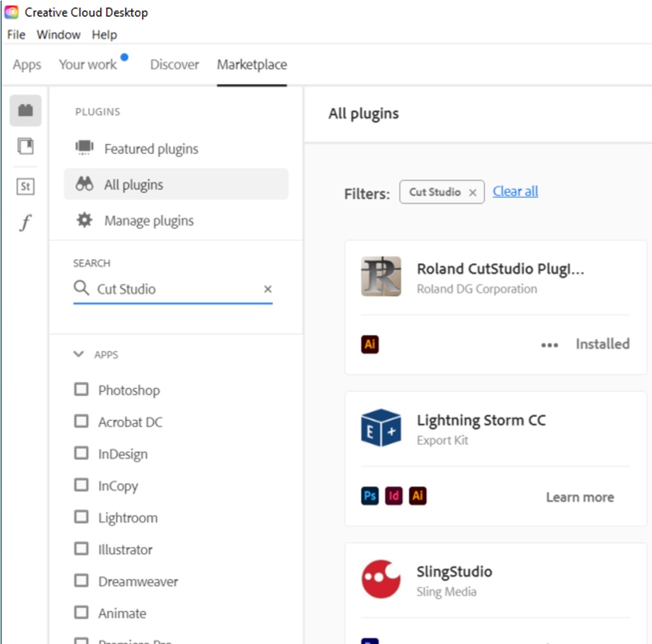The width and height of the screenshot is (652, 644).
Task: Click the SlingStudio plugin logo
Action: tap(381, 579)
